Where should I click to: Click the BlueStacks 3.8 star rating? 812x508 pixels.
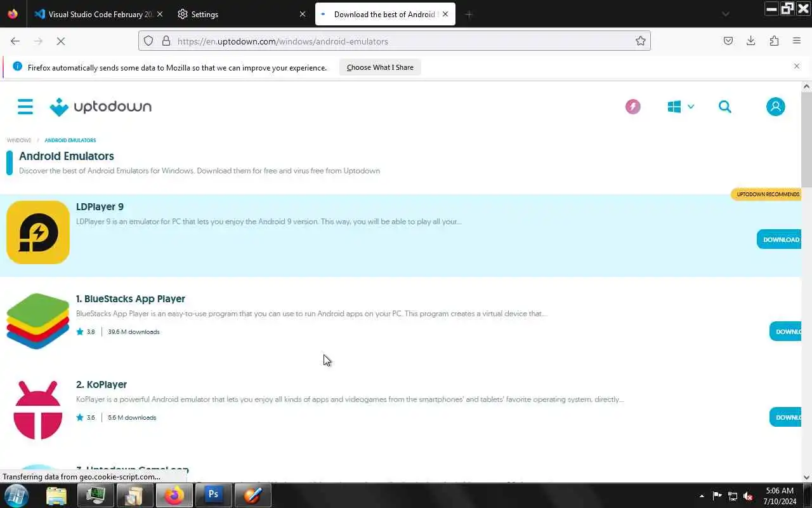[86, 331]
